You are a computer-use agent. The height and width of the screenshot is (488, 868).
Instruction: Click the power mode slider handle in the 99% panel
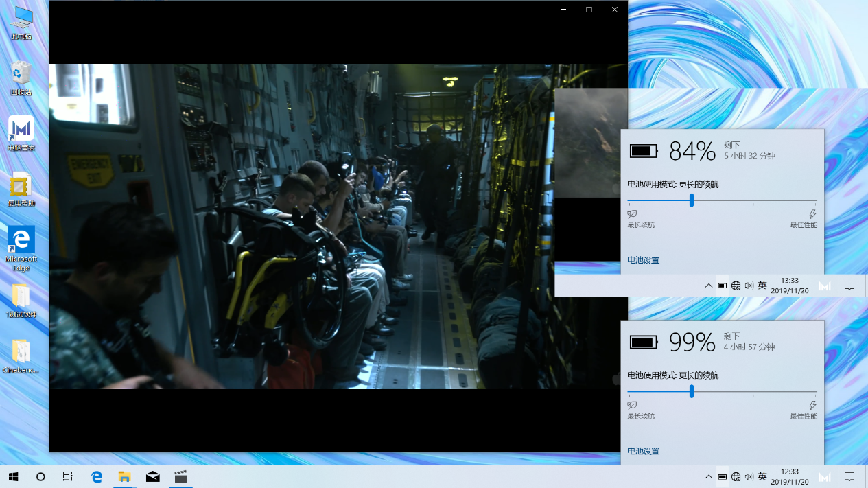coord(692,392)
